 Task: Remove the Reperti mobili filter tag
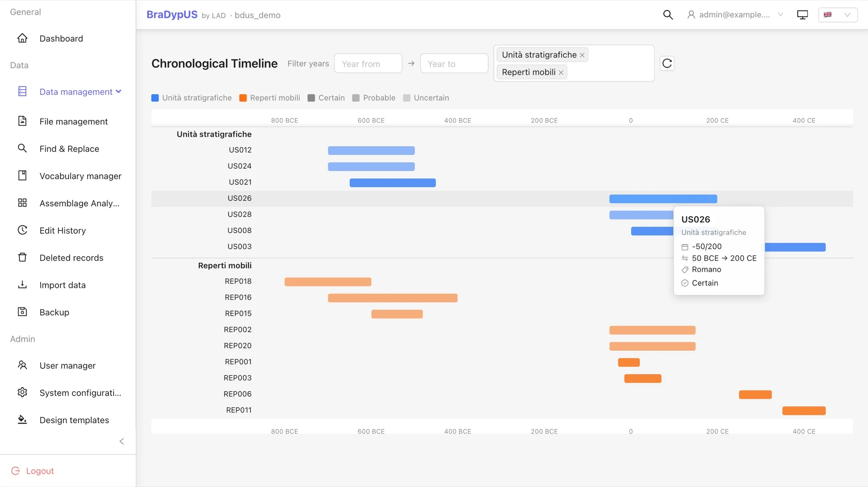(x=561, y=72)
